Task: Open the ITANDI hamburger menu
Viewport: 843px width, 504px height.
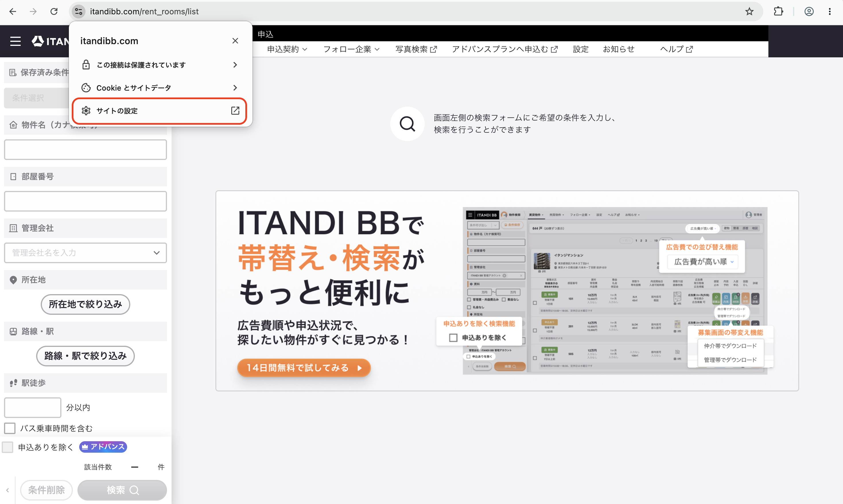Action: (x=15, y=42)
